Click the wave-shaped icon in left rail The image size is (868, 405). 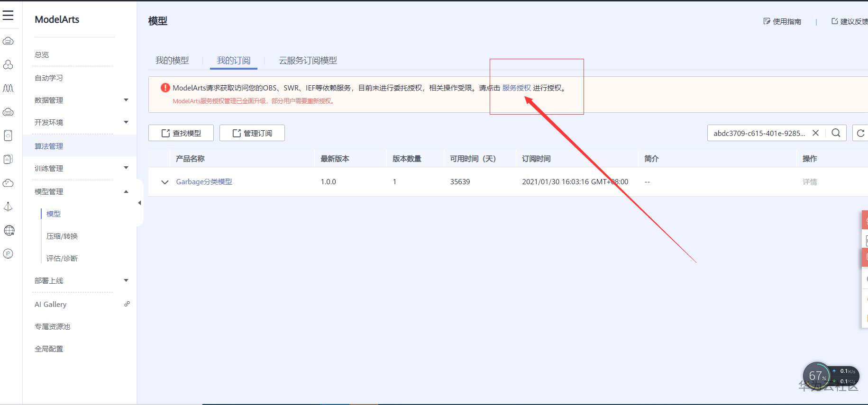pos(8,89)
